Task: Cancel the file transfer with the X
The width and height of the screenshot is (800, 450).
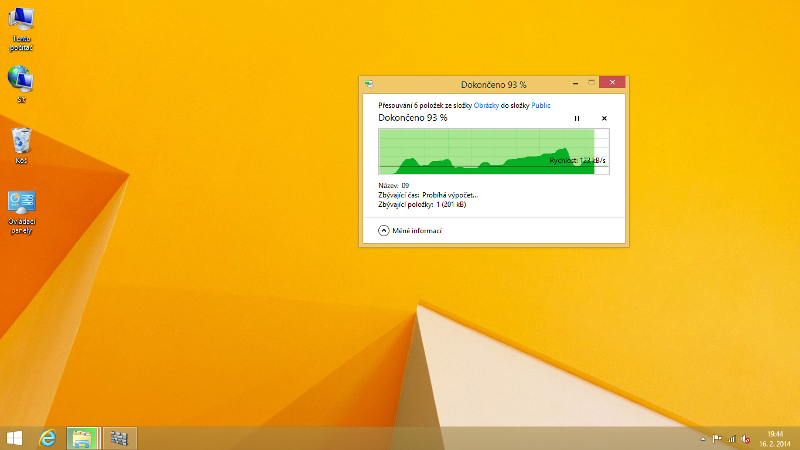Action: (604, 118)
